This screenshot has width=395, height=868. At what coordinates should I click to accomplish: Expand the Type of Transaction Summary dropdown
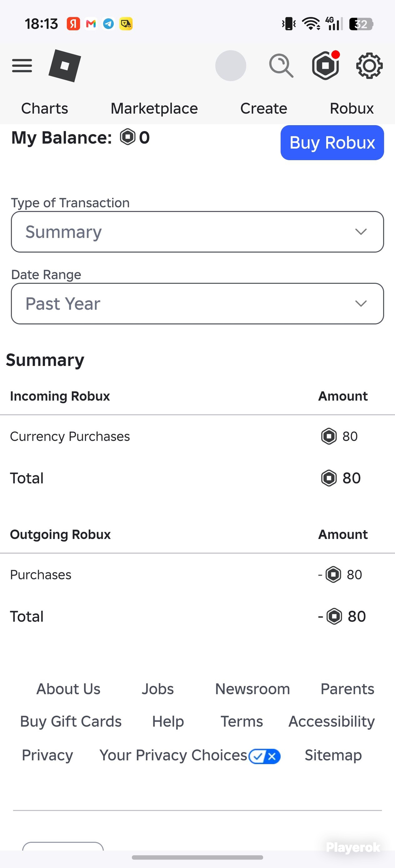(x=197, y=232)
